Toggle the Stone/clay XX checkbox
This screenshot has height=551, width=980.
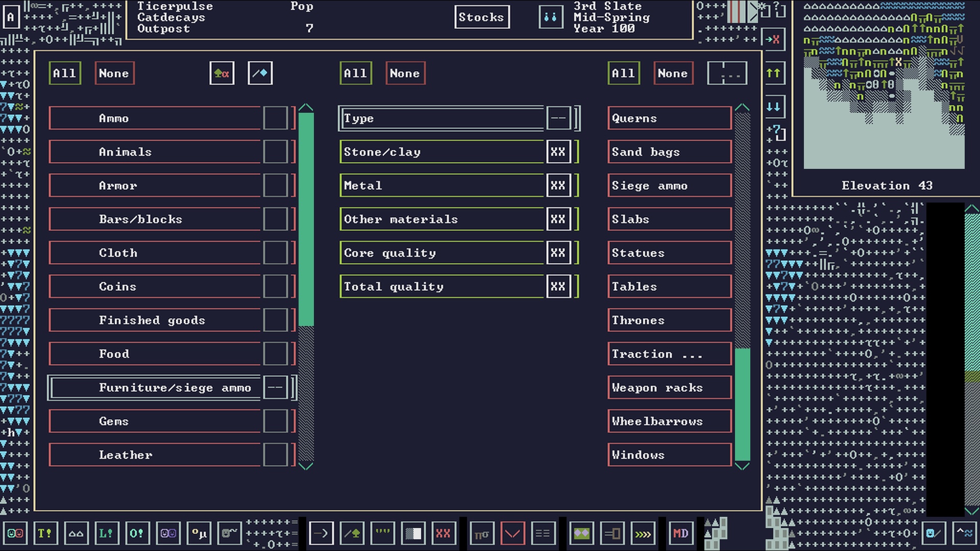point(558,152)
